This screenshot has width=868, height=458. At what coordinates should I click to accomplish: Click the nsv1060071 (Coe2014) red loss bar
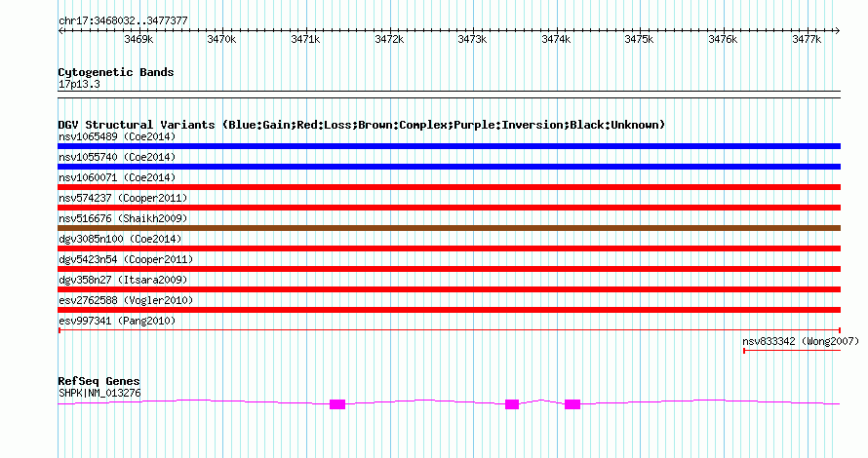(x=449, y=187)
